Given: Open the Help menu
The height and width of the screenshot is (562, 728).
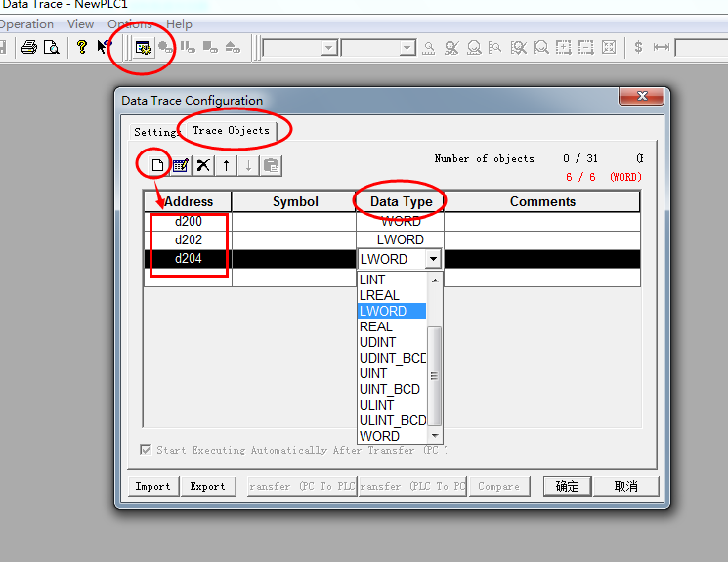Looking at the screenshot, I should (179, 24).
